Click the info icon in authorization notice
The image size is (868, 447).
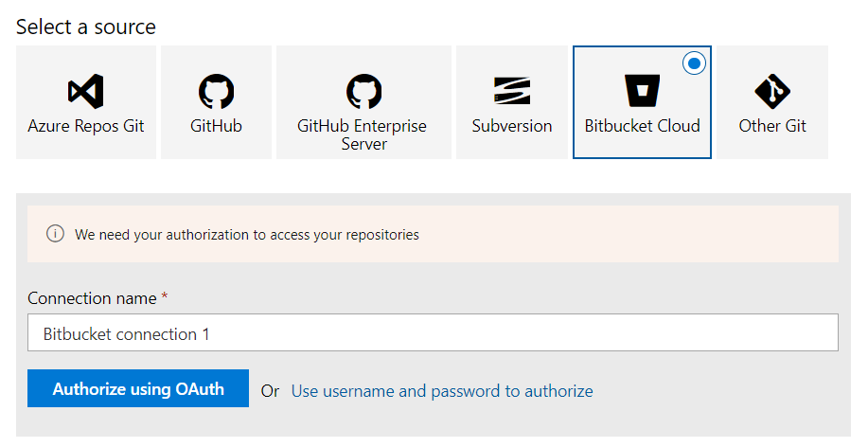pyautogui.click(x=55, y=234)
